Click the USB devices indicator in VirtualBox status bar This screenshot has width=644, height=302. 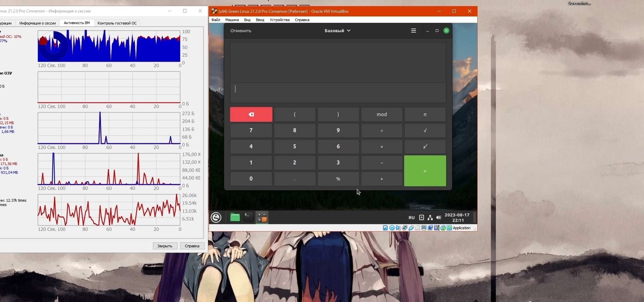pos(411,228)
